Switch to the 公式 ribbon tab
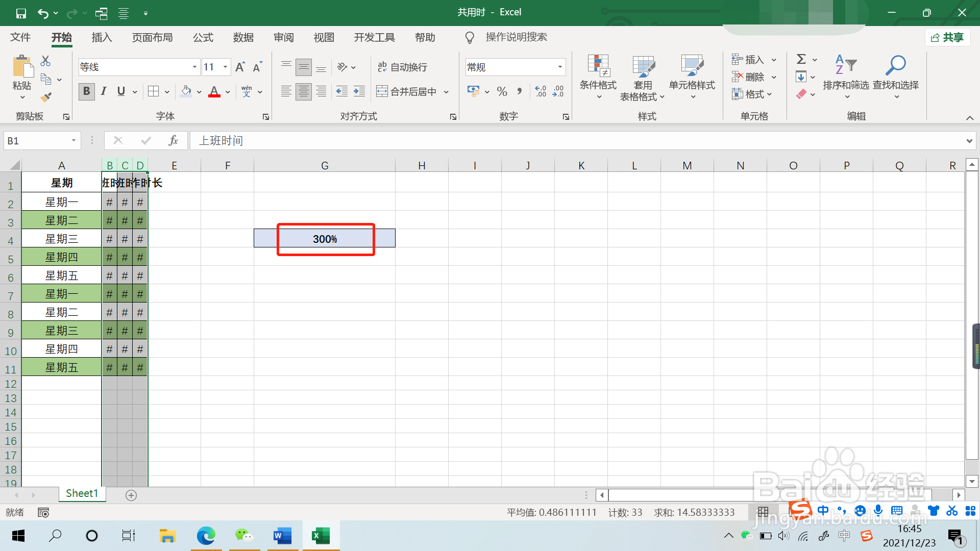Viewport: 980px width, 551px height. click(203, 37)
